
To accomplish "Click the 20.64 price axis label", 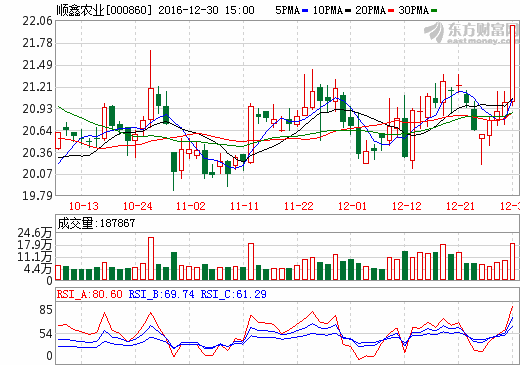I will coord(38,131).
